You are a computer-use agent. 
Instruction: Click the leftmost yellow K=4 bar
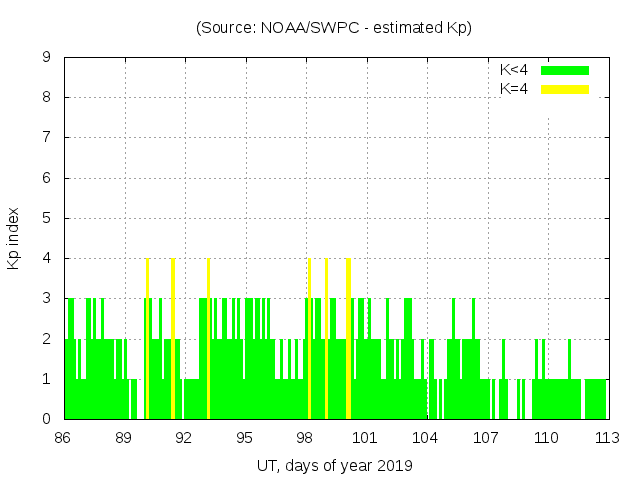(x=147, y=338)
